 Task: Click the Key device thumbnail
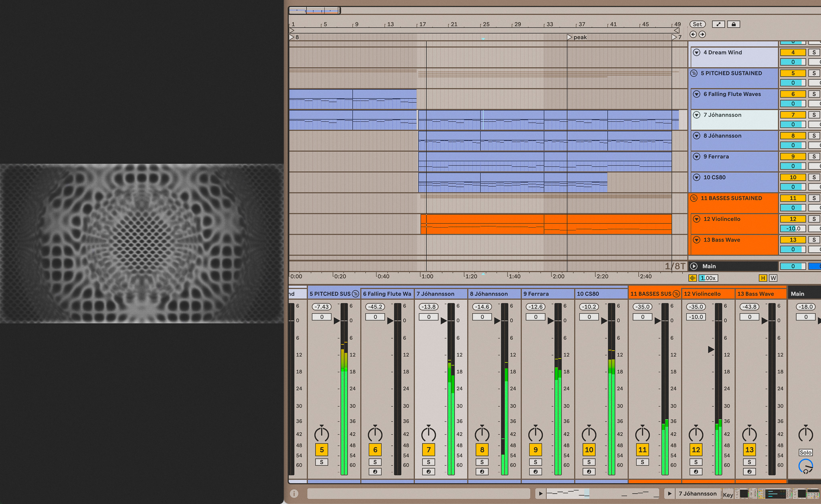point(728,494)
